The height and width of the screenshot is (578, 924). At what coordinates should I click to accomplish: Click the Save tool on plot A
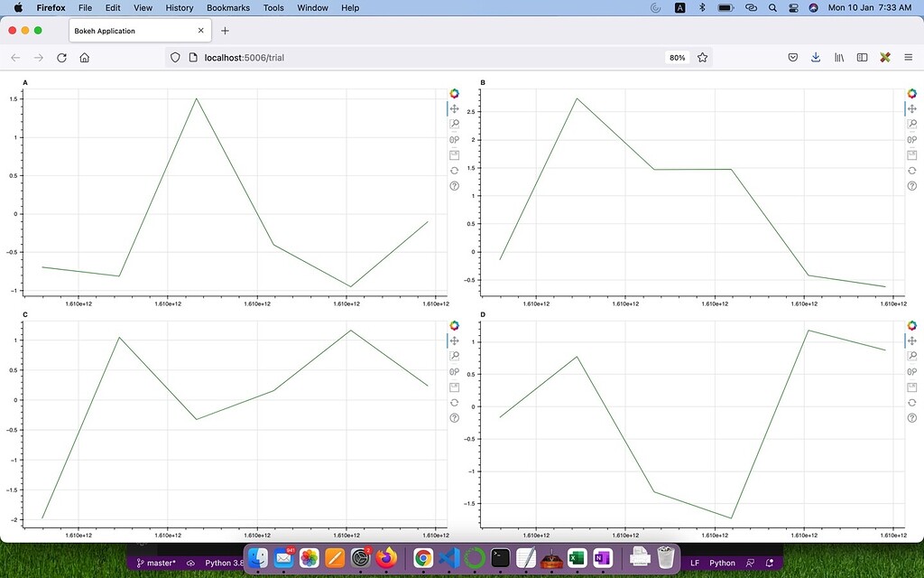tap(455, 154)
